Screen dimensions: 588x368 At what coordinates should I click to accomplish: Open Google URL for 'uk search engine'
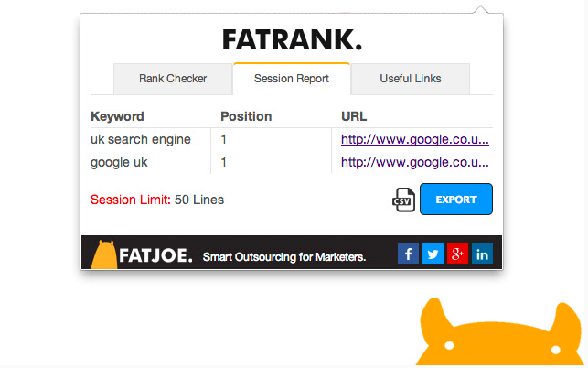(415, 140)
